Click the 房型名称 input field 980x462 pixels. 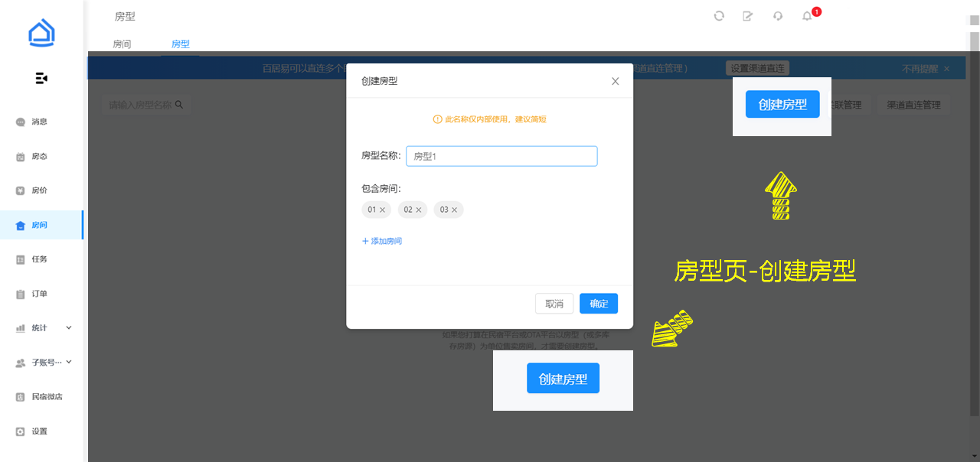point(501,156)
